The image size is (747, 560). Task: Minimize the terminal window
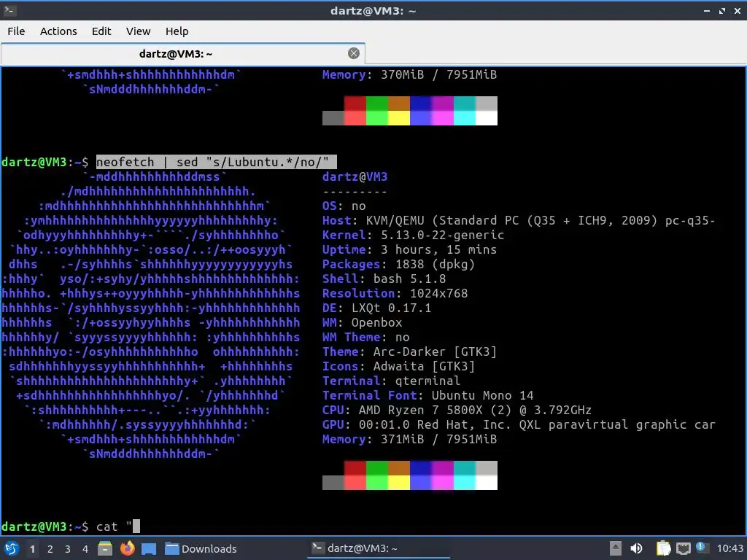coord(707,11)
